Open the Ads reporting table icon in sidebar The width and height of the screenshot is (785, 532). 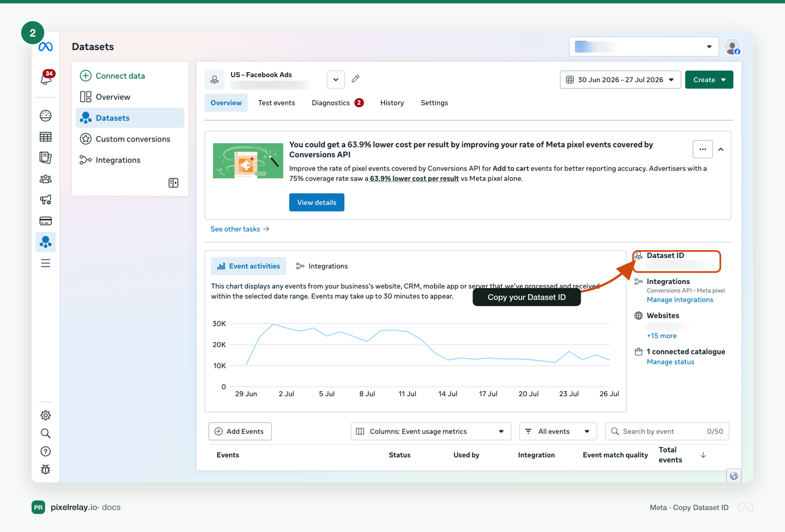click(x=46, y=137)
